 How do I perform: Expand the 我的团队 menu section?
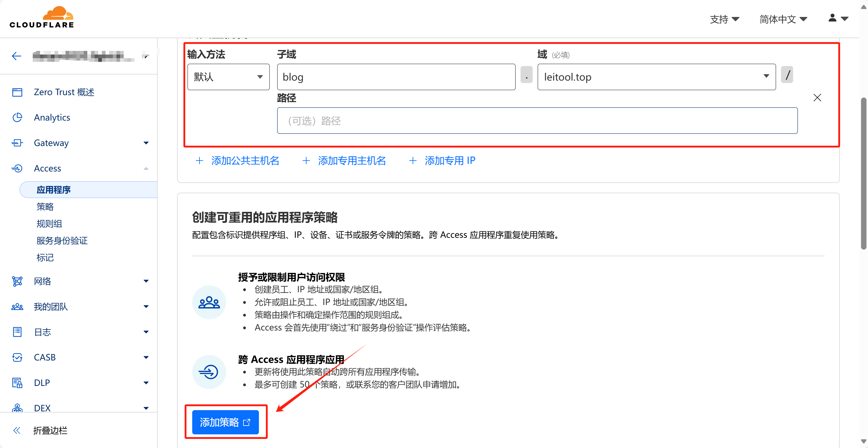point(146,307)
